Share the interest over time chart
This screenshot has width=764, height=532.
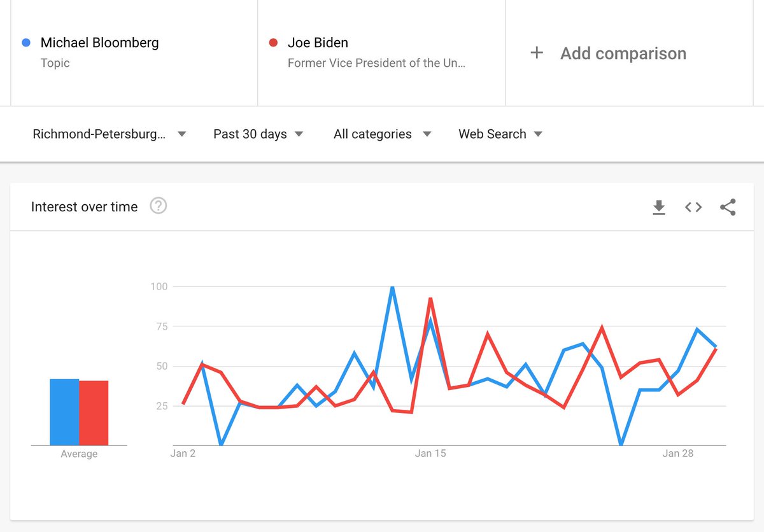pyautogui.click(x=728, y=207)
